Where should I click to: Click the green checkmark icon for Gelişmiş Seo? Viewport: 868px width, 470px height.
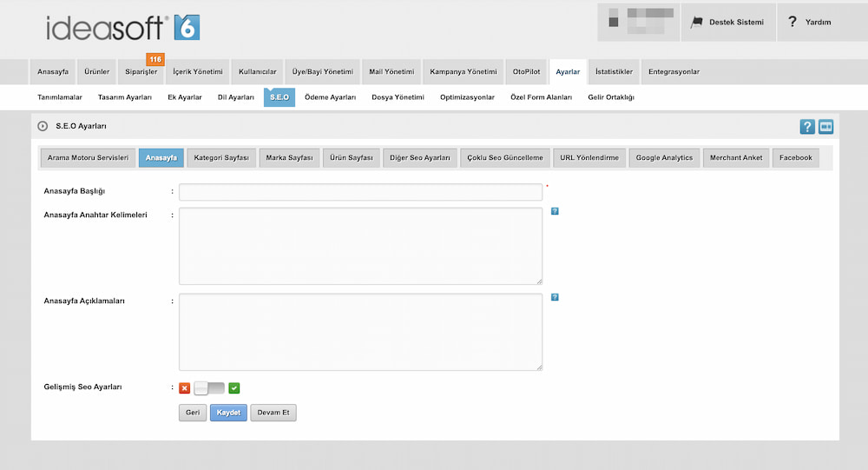point(234,387)
